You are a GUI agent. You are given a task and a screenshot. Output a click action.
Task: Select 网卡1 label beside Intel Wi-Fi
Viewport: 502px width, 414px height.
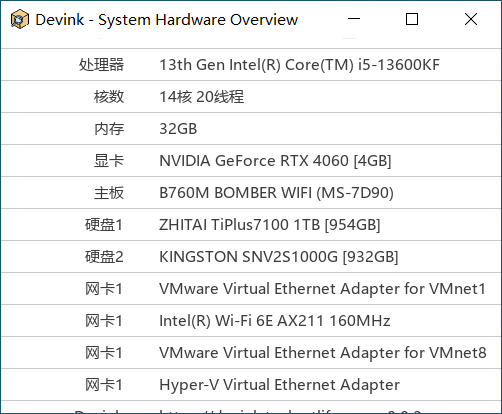coord(104,321)
